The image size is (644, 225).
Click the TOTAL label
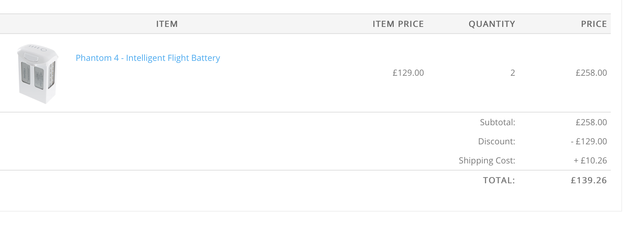(499, 180)
